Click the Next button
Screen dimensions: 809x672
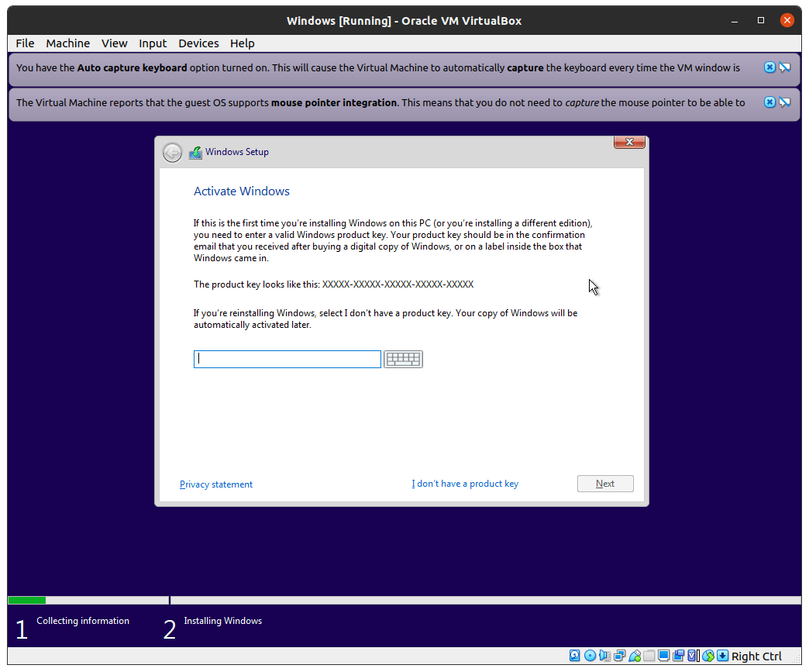(605, 484)
